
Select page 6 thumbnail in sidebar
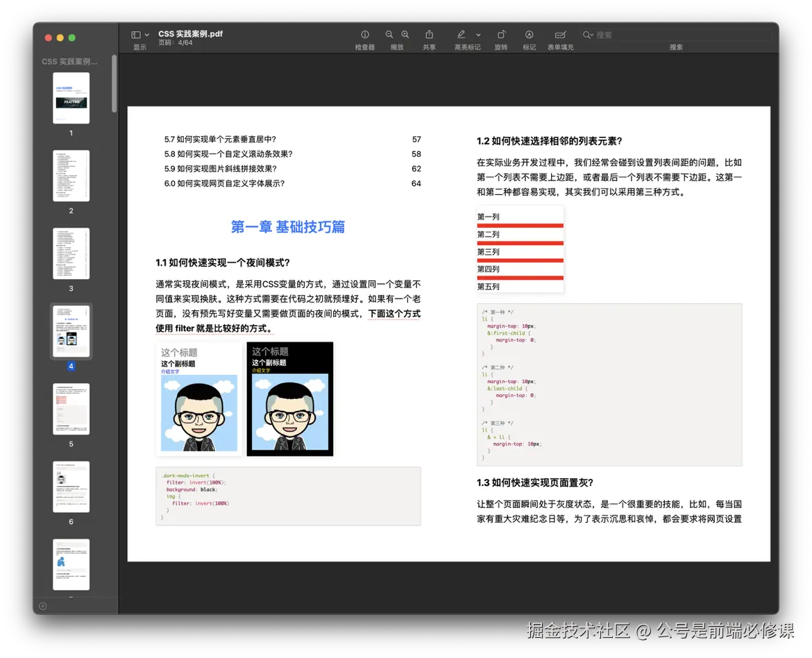pyautogui.click(x=71, y=487)
